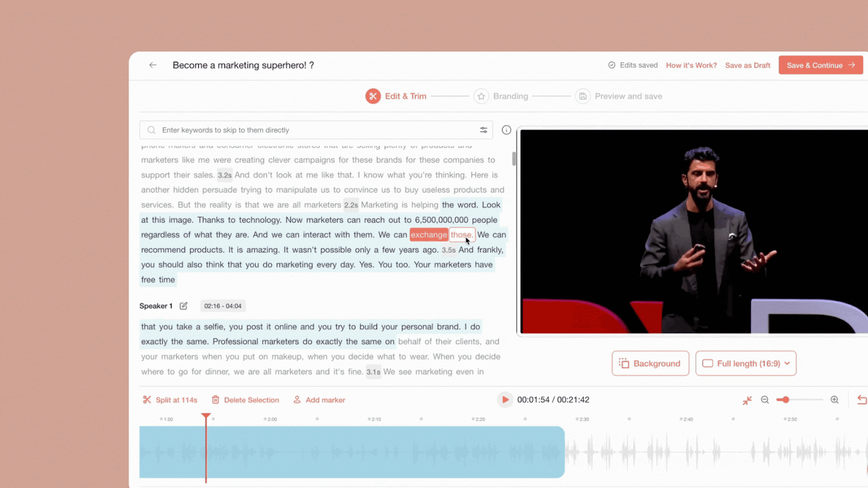Click Split at 114s tool
This screenshot has height=488, width=868.
pyautogui.click(x=170, y=400)
